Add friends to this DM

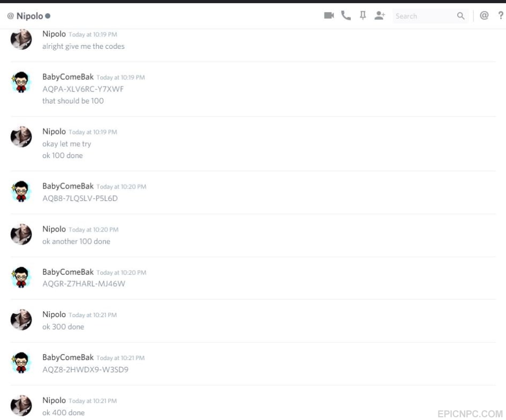point(380,16)
